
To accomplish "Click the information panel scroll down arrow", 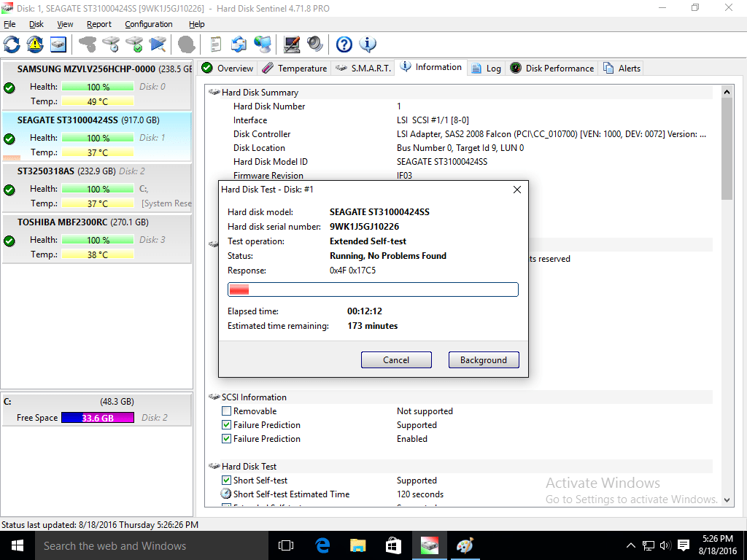I will click(727, 499).
